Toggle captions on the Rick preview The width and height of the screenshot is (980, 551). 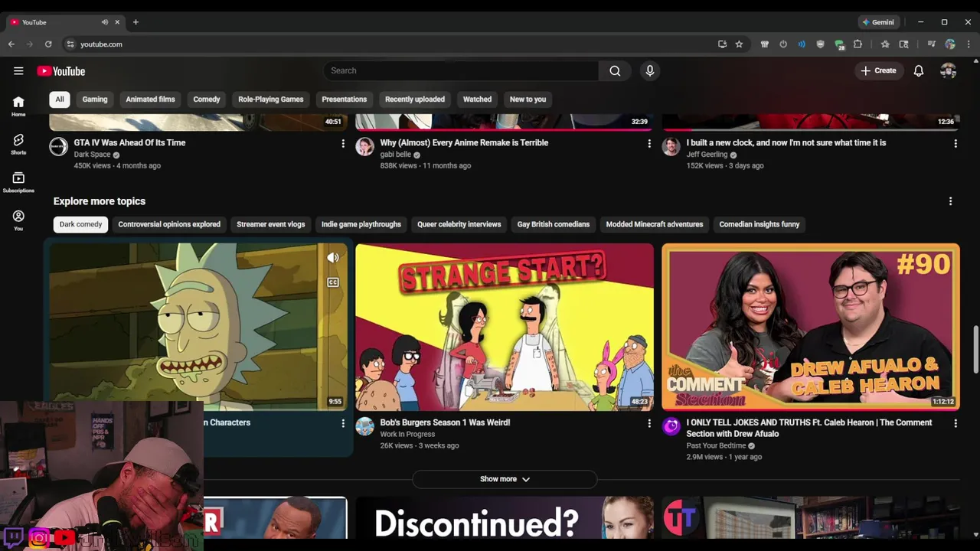point(333,282)
